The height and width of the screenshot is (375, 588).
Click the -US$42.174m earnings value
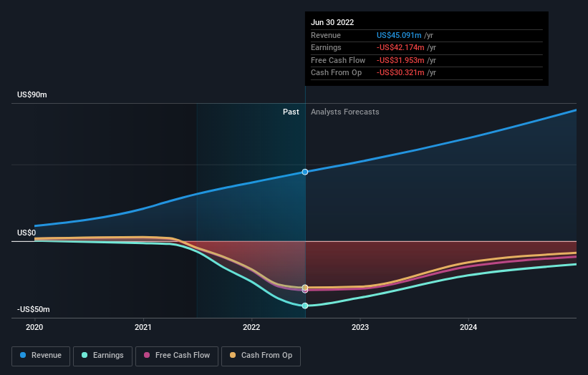(400, 47)
